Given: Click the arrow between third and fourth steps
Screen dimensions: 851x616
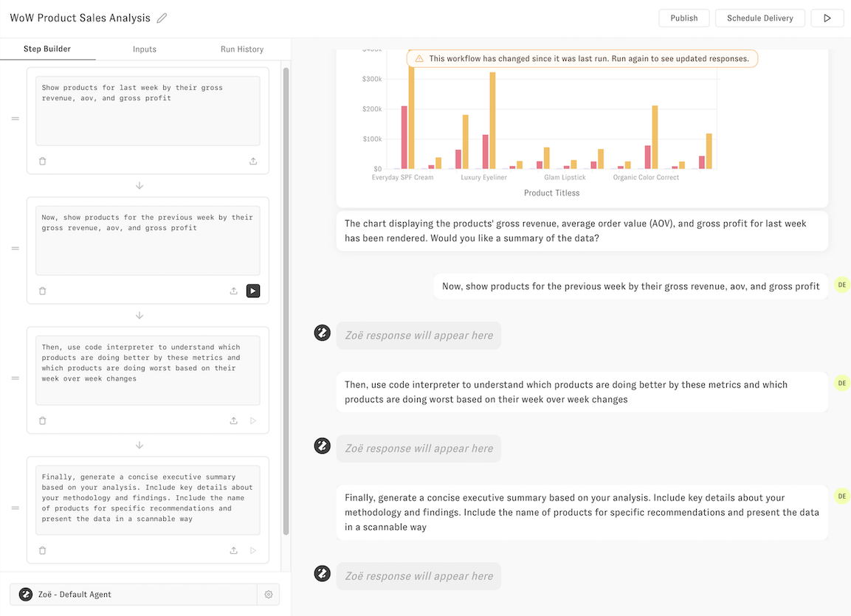Looking at the screenshot, I should coord(139,445).
